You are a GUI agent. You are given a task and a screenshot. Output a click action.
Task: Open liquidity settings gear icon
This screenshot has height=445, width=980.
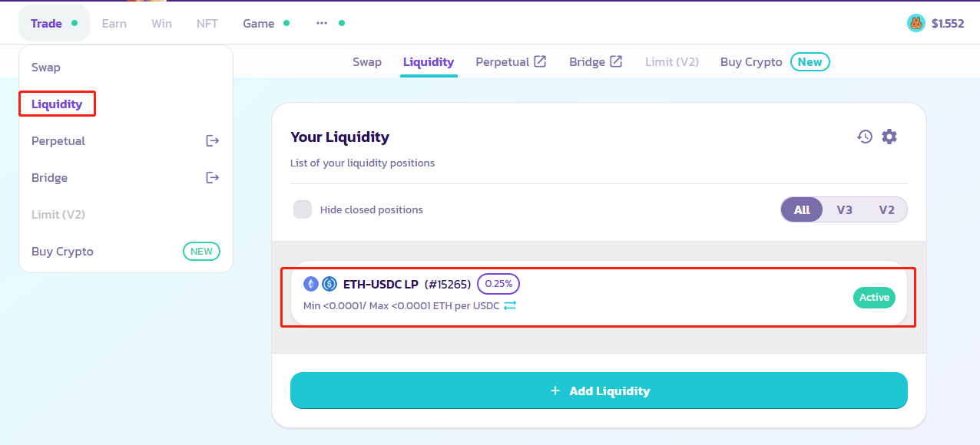tap(889, 137)
